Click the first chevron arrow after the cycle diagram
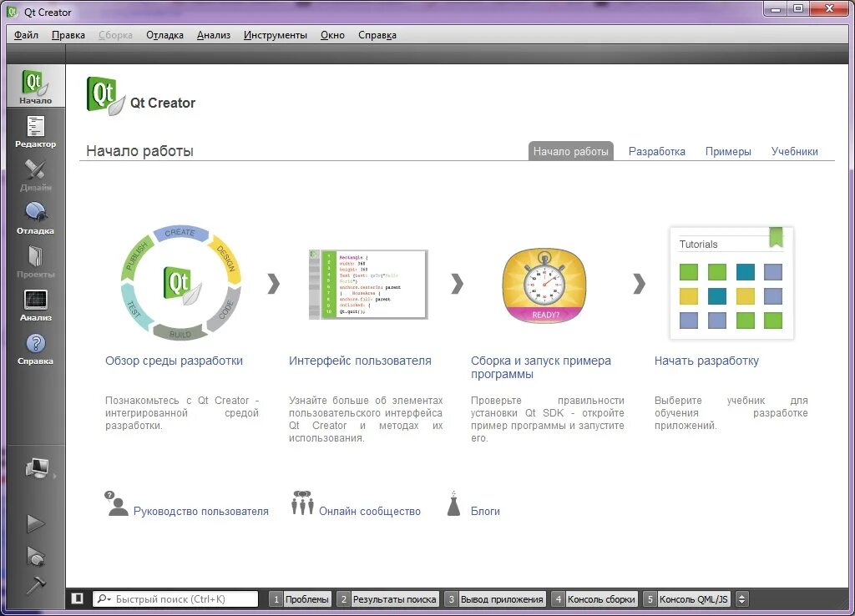855x616 pixels. pyautogui.click(x=274, y=284)
